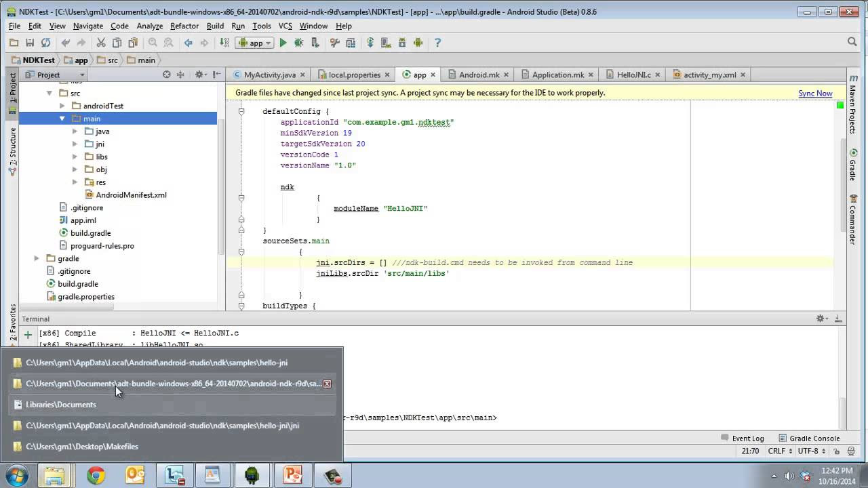
Task: Click Collapse All icon in Project panel
Action: [x=180, y=75]
